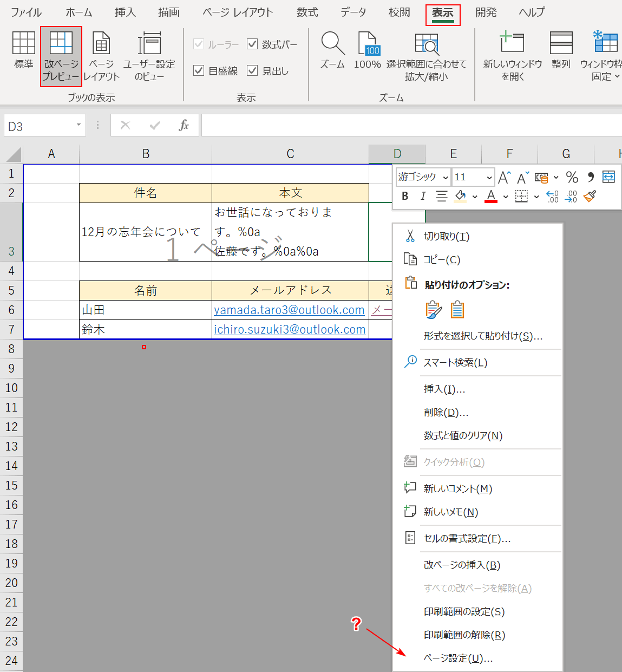Image resolution: width=622 pixels, height=672 pixels.
Task: Toggle italic in mini toolbar
Action: click(x=423, y=196)
